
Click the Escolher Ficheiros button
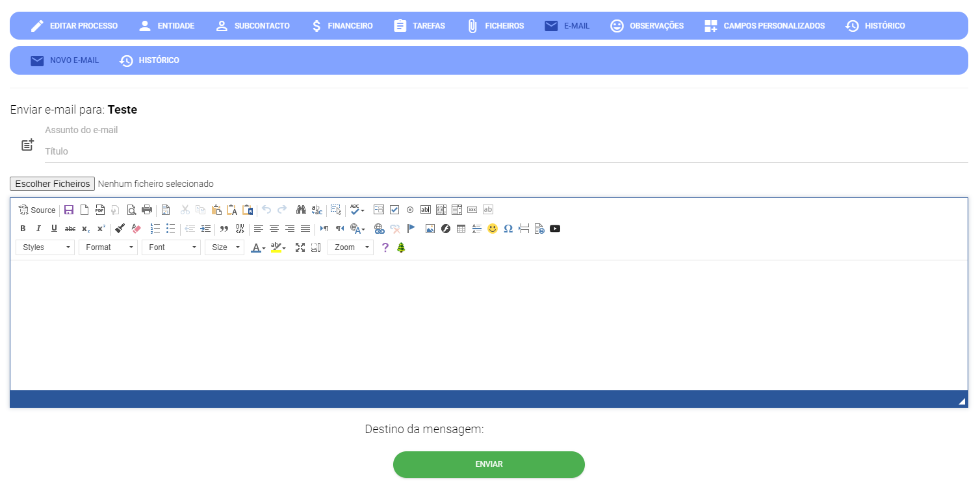pyautogui.click(x=53, y=184)
